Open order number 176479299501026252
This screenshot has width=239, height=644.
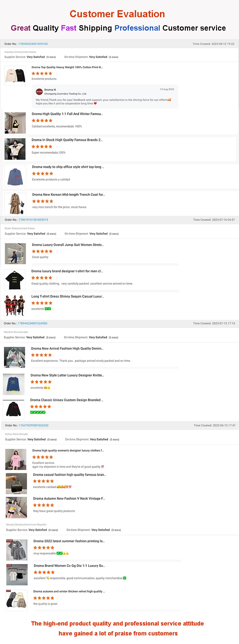click(x=34, y=425)
